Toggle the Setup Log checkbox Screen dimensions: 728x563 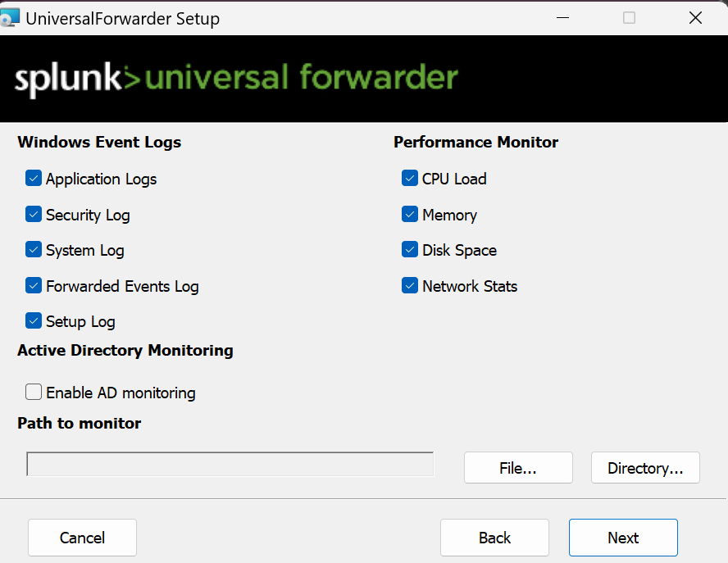[34, 320]
